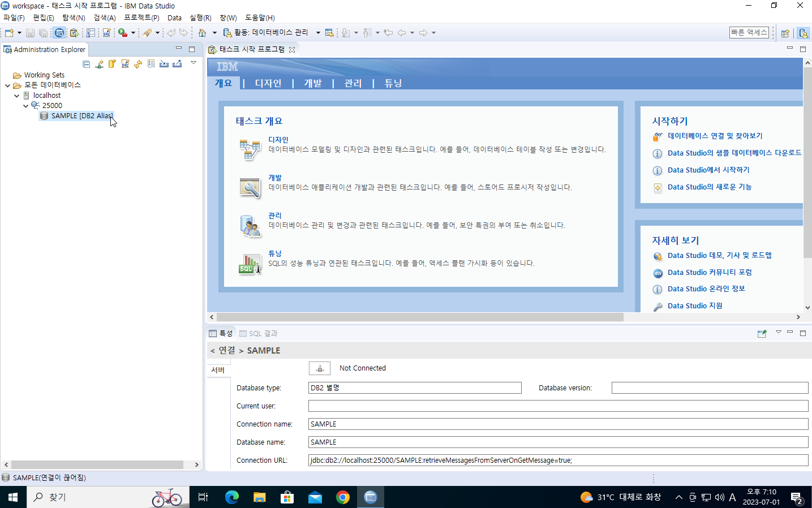Collapse the localhost tree node
Viewport: 812px width, 508px height.
pos(16,96)
